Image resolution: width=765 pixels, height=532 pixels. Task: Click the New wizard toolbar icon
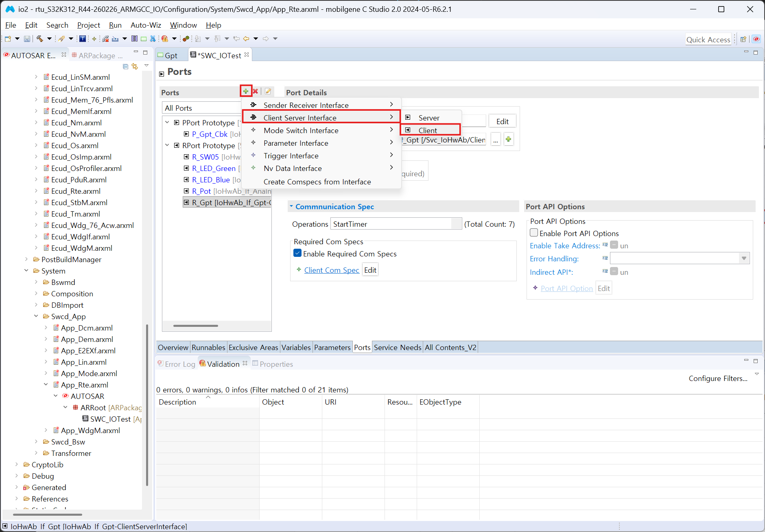point(8,39)
